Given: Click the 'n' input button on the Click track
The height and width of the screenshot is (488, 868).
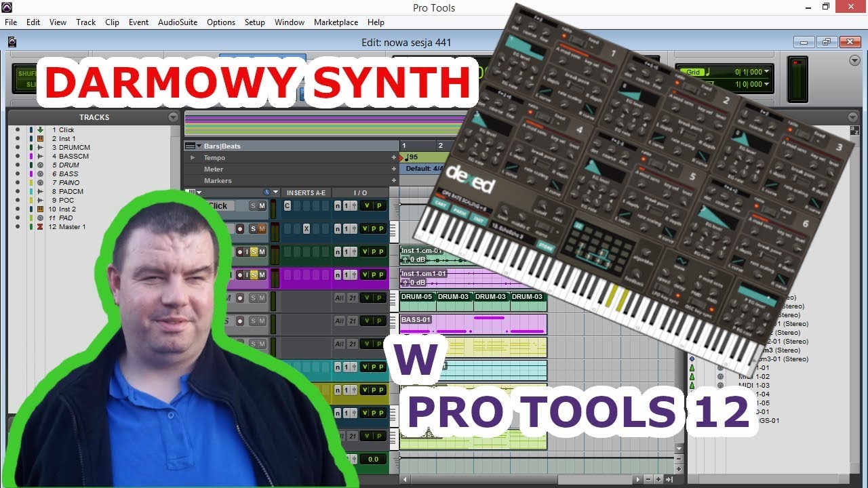Looking at the screenshot, I should tap(338, 205).
